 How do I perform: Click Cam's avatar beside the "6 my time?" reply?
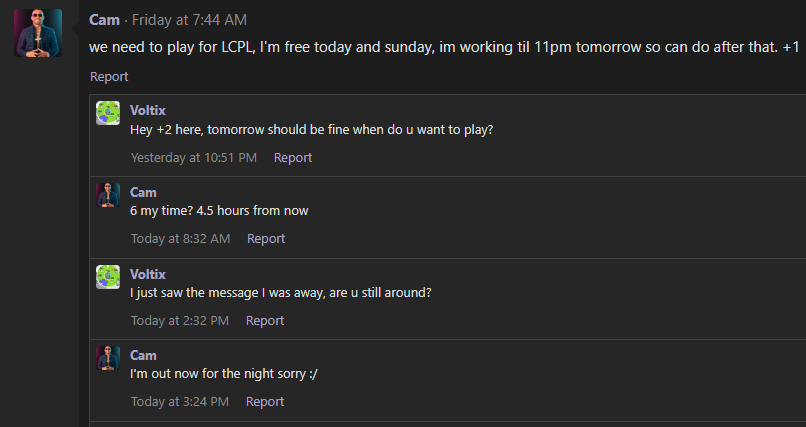click(108, 195)
